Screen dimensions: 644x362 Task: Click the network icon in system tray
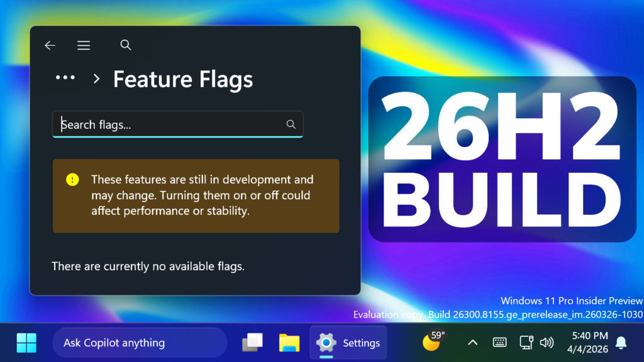pyautogui.click(x=526, y=343)
